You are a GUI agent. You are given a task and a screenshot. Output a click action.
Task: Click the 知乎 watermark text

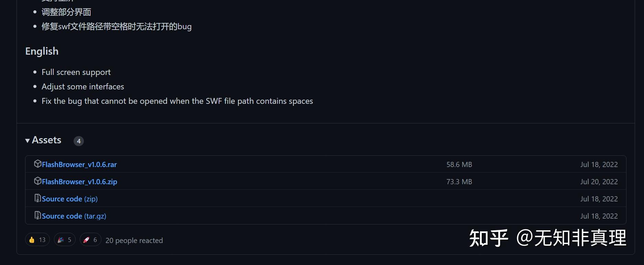pyautogui.click(x=488, y=238)
